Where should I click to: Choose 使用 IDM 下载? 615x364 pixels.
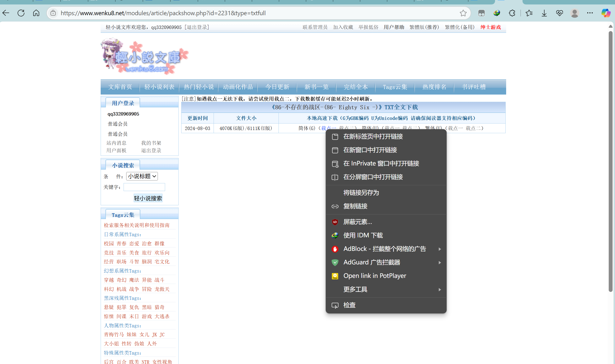386,235
